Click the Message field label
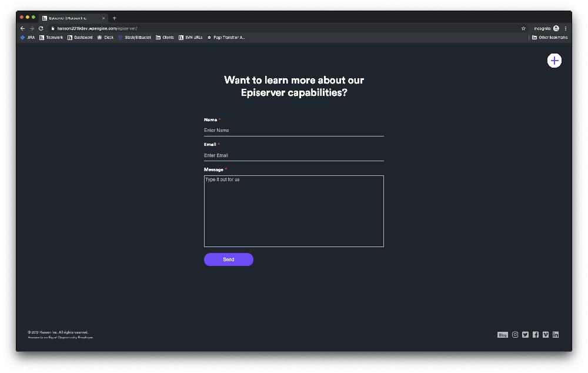 tap(214, 169)
